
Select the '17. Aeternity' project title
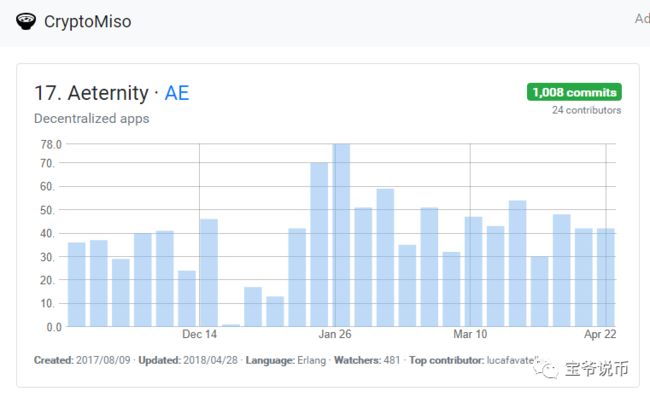(x=91, y=93)
